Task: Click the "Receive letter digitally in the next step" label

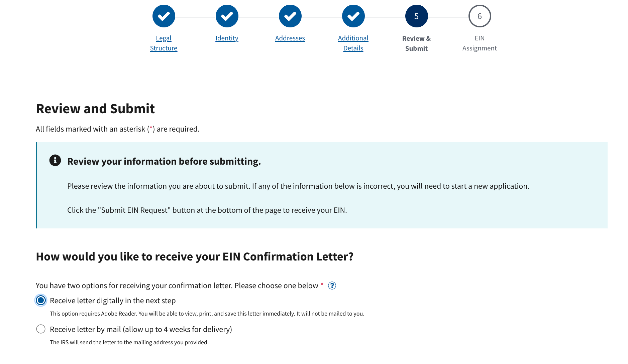Action: (x=113, y=301)
